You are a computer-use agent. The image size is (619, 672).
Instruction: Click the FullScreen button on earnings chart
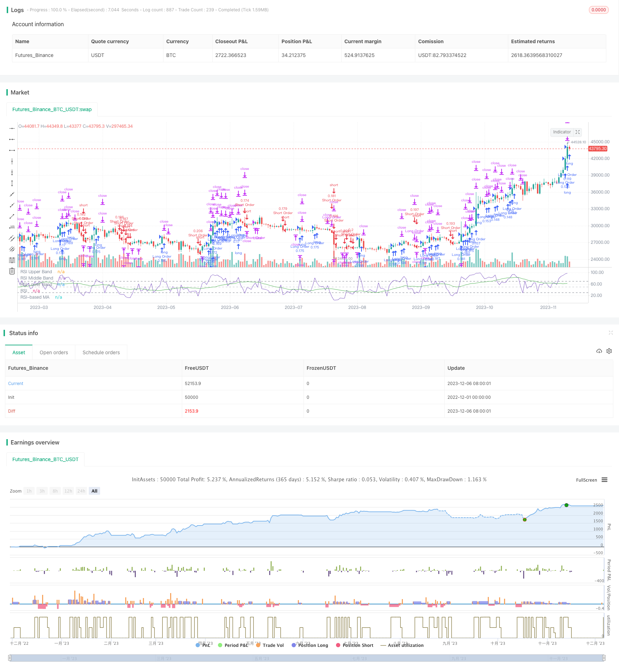click(x=586, y=480)
